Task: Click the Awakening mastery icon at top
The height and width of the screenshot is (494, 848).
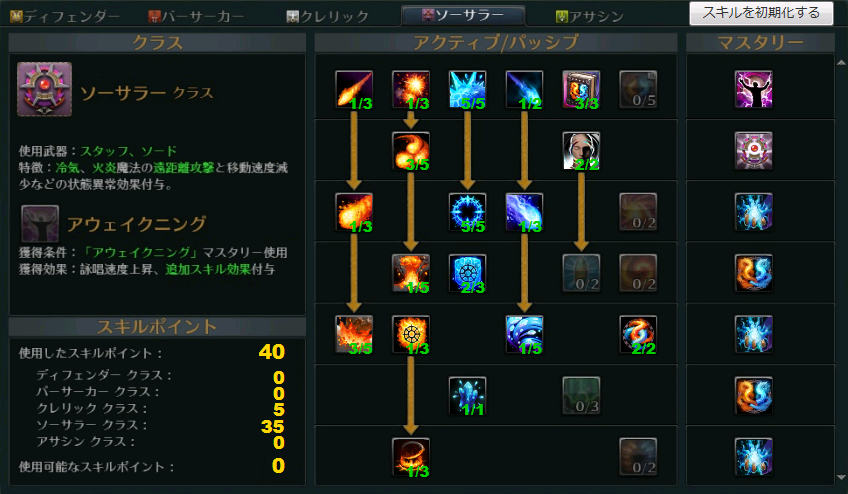Action: coord(753,89)
